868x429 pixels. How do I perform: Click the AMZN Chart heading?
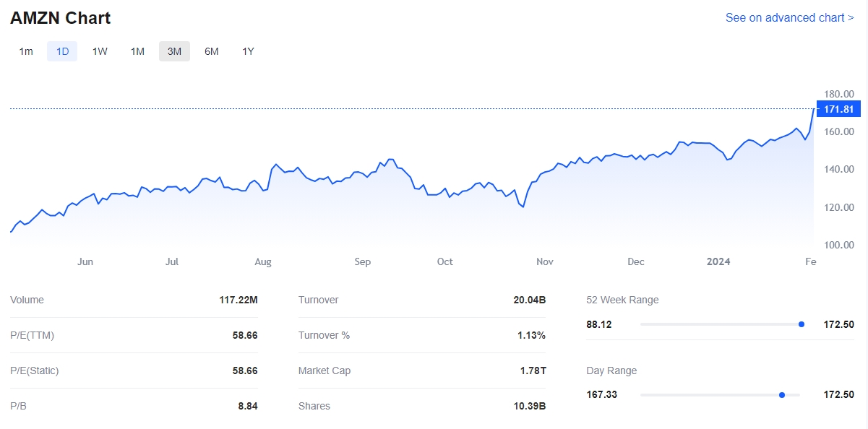(61, 18)
